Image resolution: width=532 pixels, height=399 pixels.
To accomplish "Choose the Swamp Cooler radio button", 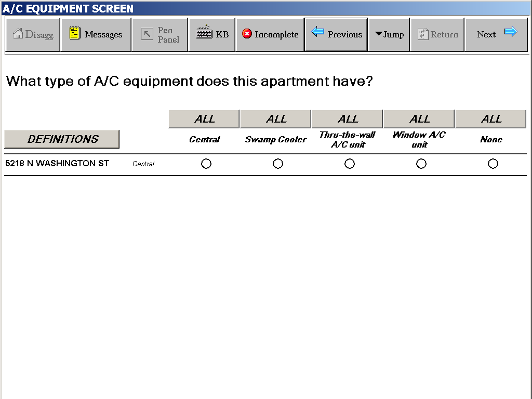I will (x=278, y=164).
